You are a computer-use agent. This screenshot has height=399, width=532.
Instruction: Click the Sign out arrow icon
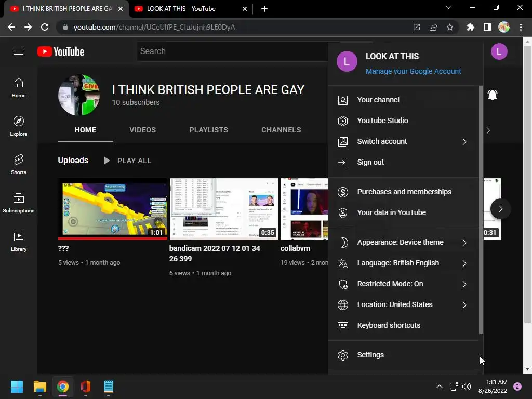(343, 163)
